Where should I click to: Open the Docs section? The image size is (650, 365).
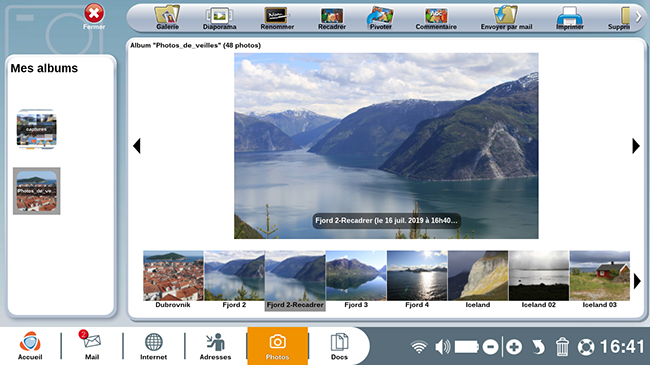[339, 346]
